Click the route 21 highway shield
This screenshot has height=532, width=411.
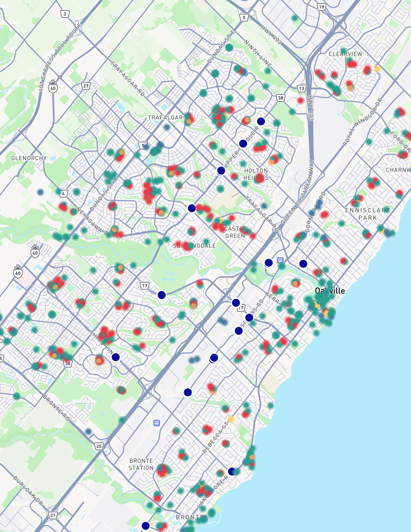pyautogui.click(x=53, y=515)
